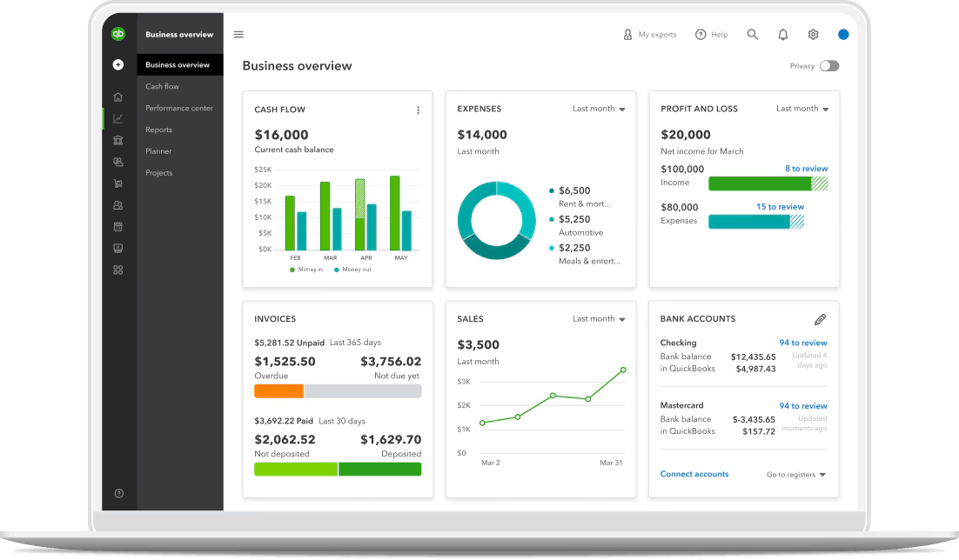959x560 pixels.
Task: Click the Connect accounts link
Action: [694, 474]
